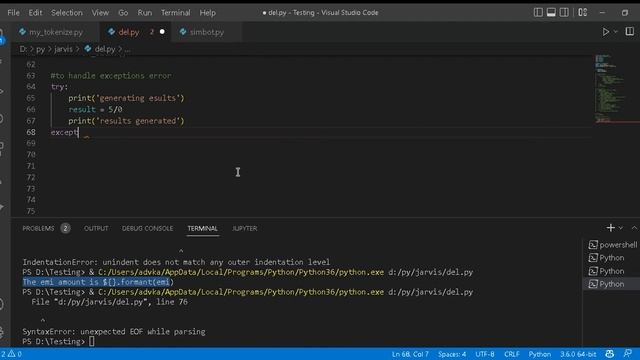
Task: Click breadcrumb ellipsis after del.py
Action: pos(127,49)
